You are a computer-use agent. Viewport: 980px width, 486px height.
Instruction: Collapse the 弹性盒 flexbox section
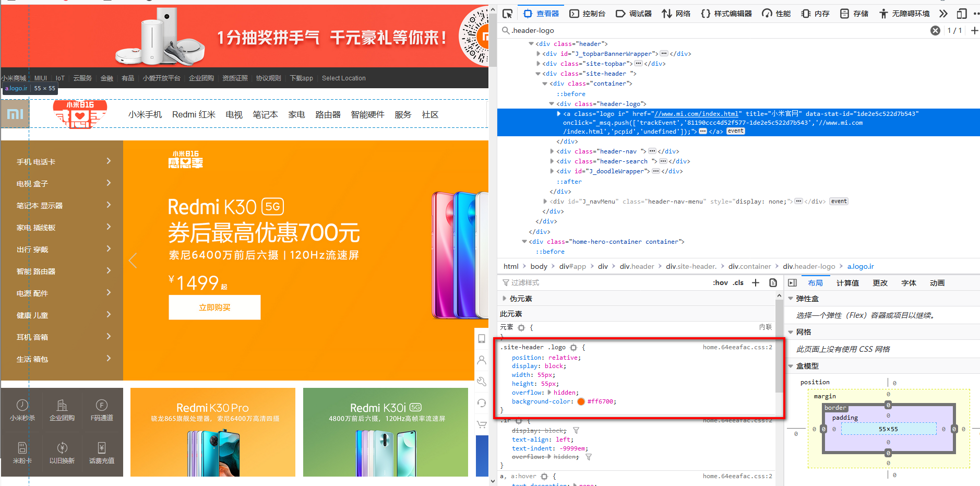pyautogui.click(x=791, y=299)
